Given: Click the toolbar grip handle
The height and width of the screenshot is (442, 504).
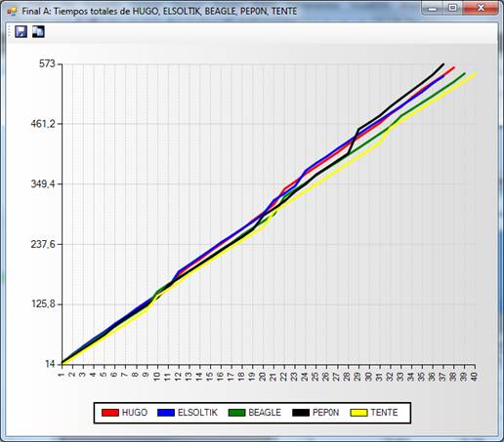Looking at the screenshot, I should (10, 31).
